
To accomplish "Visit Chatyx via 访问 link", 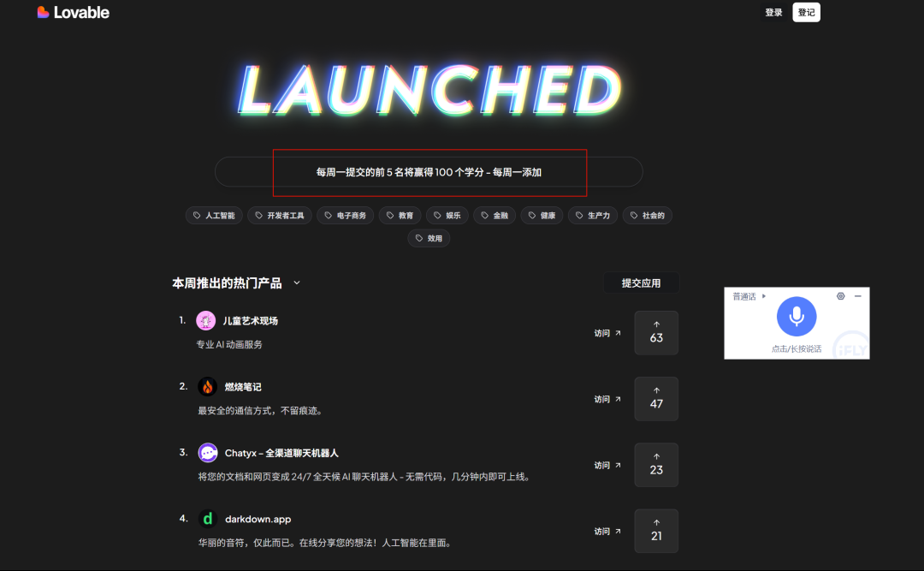I will tap(607, 466).
